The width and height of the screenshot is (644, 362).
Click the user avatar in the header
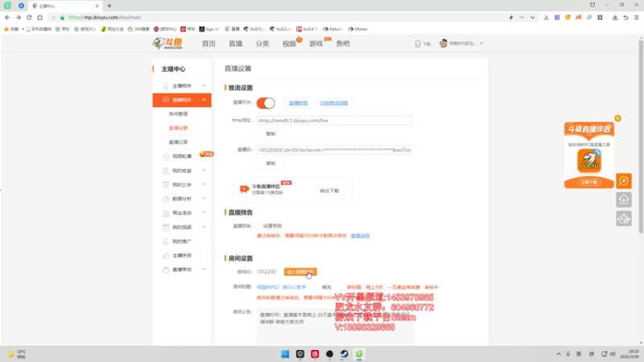click(444, 43)
